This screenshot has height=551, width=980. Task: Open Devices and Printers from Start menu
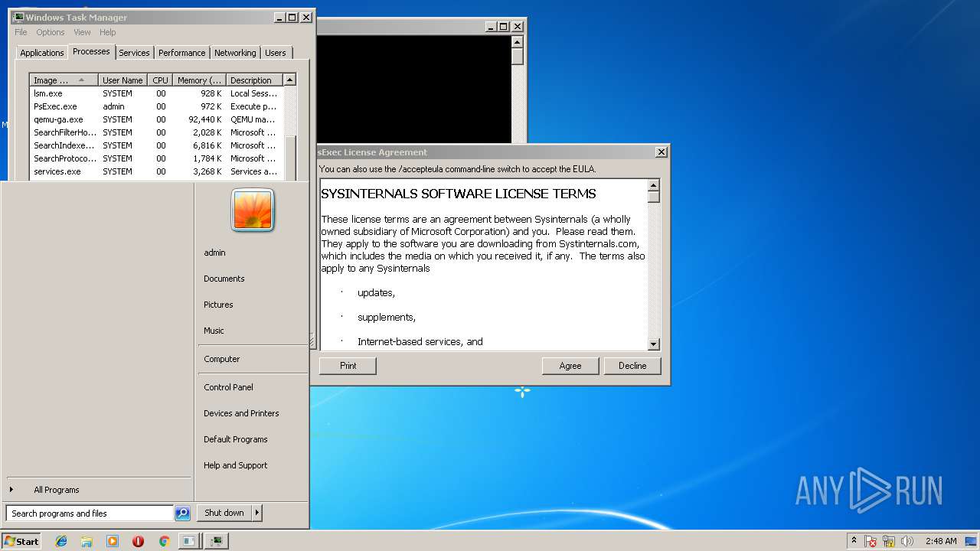click(241, 413)
